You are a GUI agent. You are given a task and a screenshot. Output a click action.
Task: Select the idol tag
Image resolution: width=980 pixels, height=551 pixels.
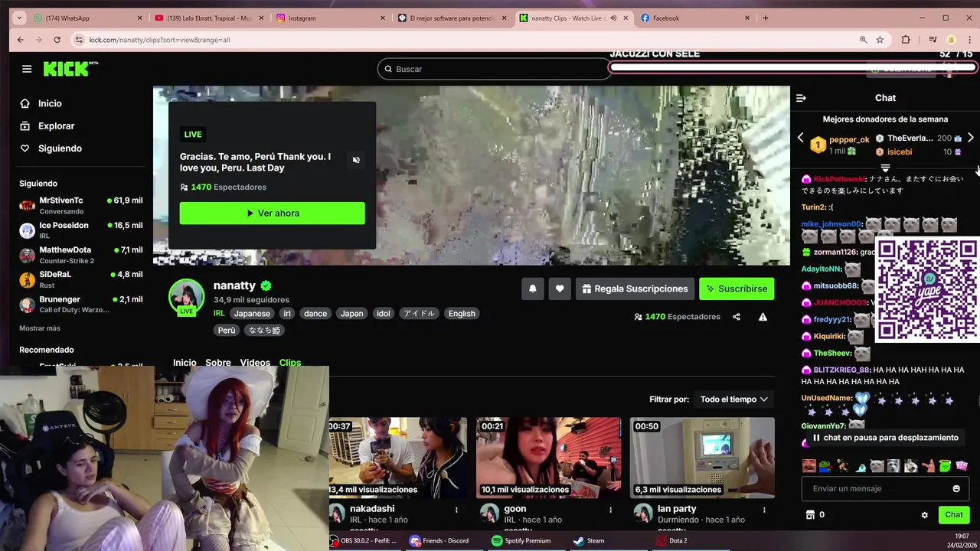click(384, 313)
